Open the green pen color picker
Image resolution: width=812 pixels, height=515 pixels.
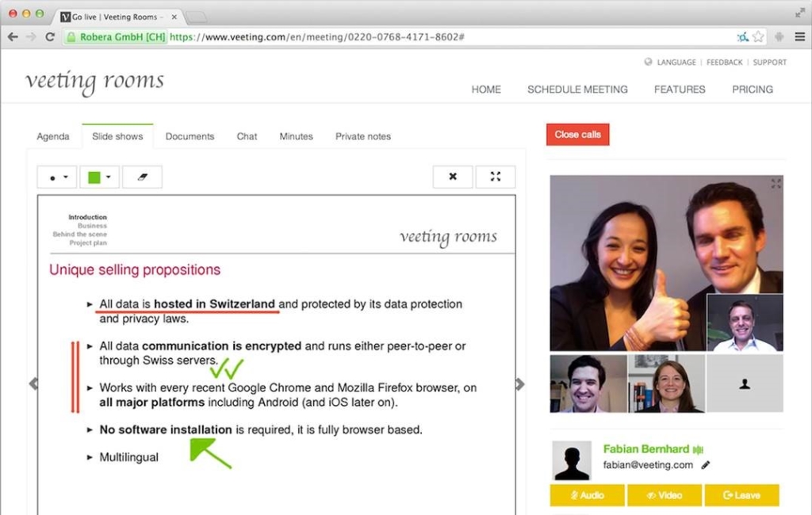click(x=99, y=177)
